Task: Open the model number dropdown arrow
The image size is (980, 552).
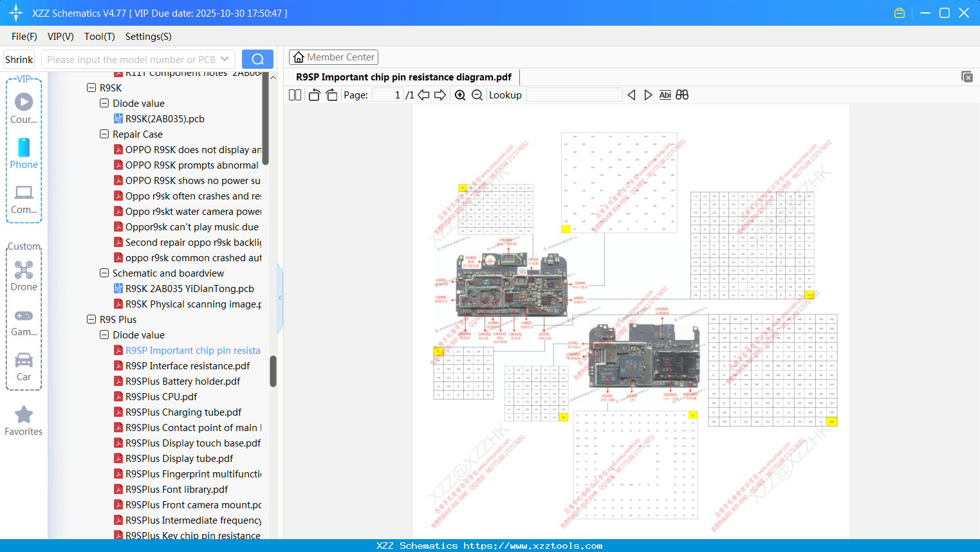Action: click(x=225, y=59)
